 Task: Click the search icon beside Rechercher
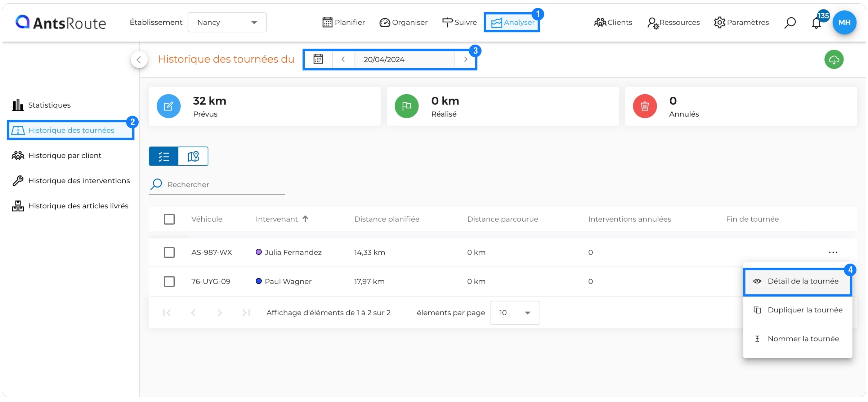(156, 184)
